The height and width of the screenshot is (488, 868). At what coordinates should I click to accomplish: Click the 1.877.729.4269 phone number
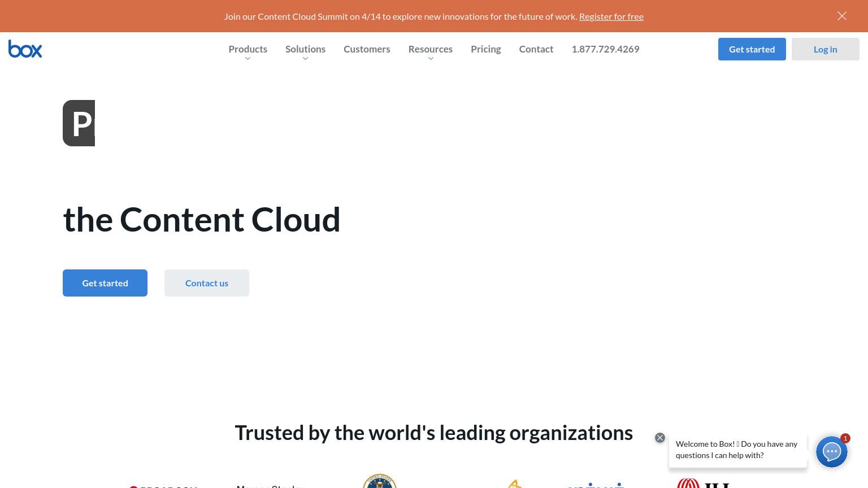point(605,49)
